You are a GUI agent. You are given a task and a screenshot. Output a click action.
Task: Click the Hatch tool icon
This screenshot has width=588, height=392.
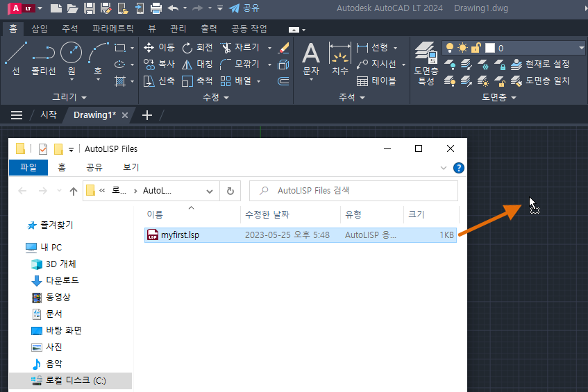[120, 81]
